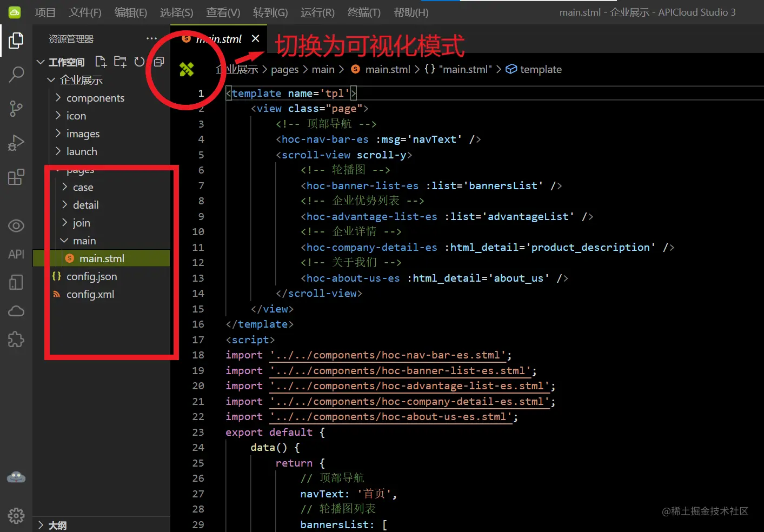
Task: Open the settings gear at bottom left
Action: pyautogui.click(x=16, y=515)
